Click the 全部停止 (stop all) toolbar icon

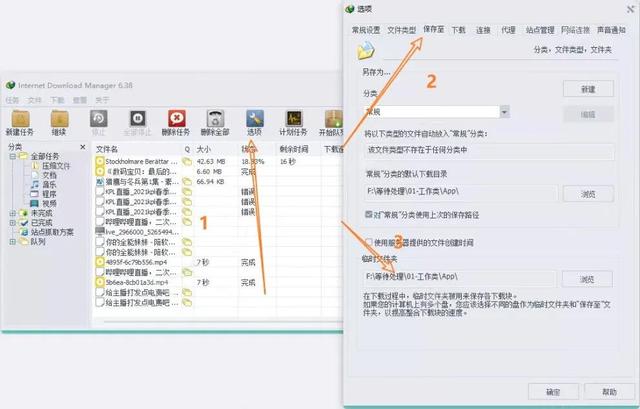[x=138, y=119]
